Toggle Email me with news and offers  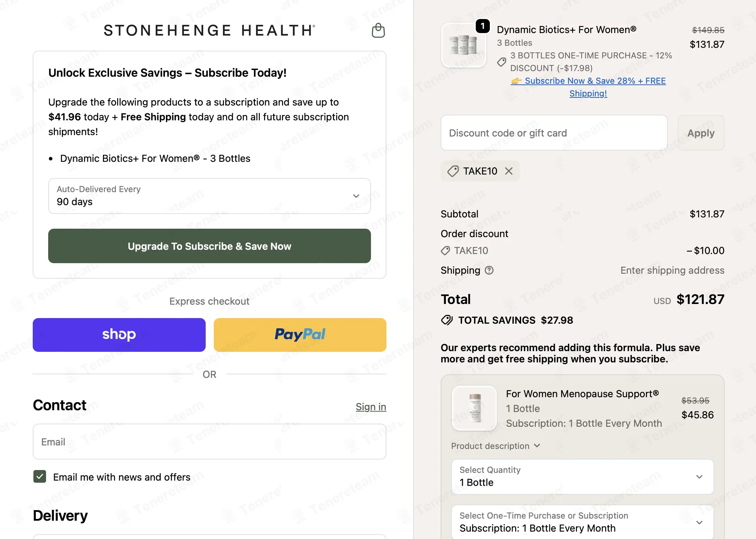40,477
